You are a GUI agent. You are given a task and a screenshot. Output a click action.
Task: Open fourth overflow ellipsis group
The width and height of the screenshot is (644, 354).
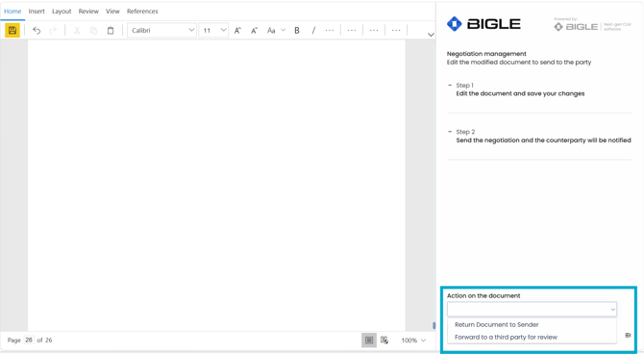pos(396,31)
